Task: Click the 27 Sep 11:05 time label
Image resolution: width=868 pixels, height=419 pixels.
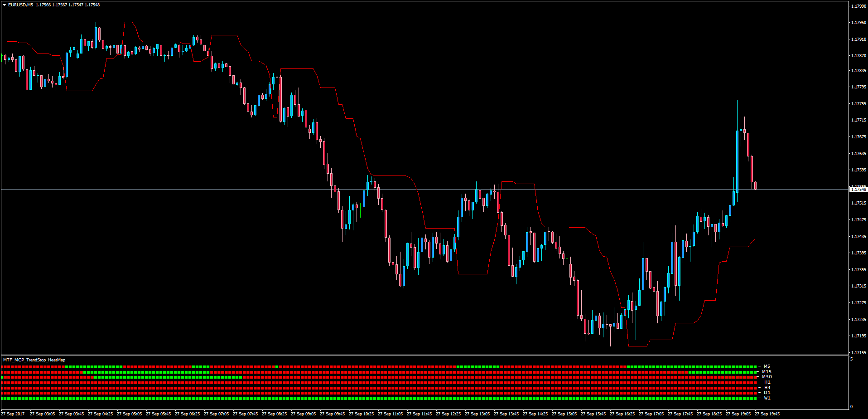Action: [390, 414]
